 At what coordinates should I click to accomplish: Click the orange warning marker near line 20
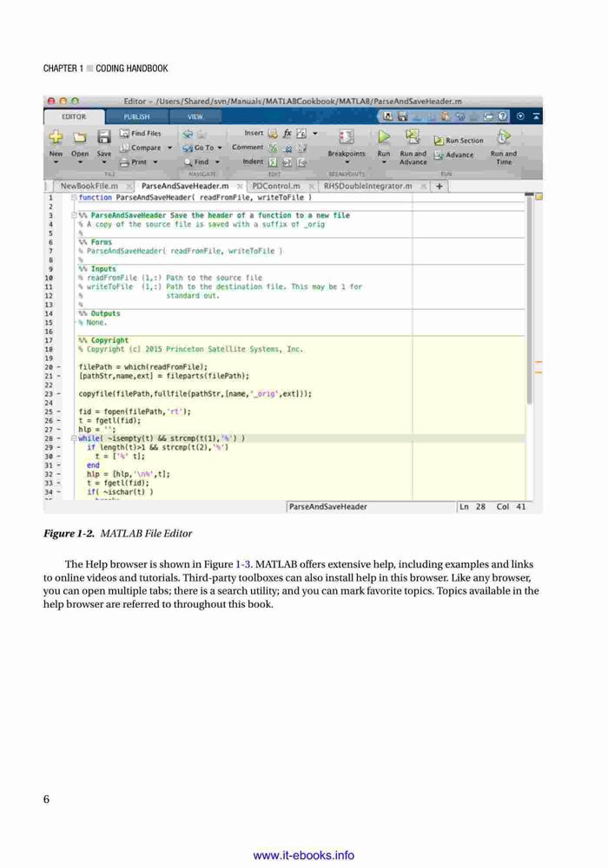click(x=539, y=363)
